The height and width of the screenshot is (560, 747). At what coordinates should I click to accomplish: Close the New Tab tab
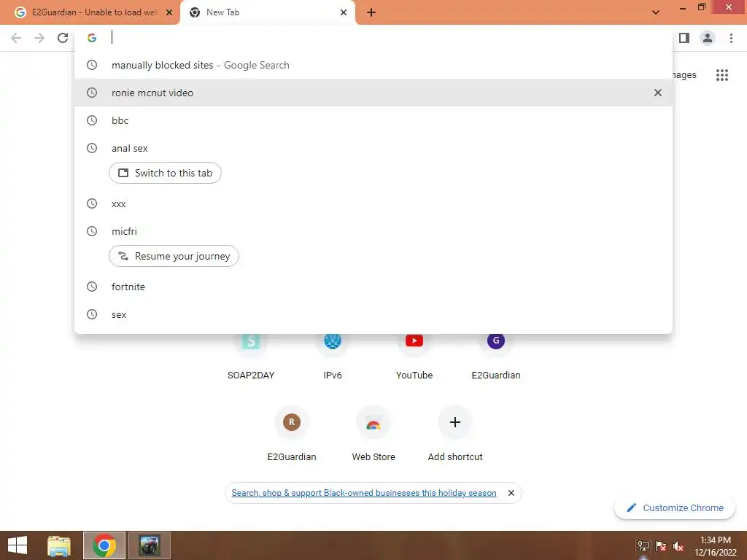tap(344, 12)
